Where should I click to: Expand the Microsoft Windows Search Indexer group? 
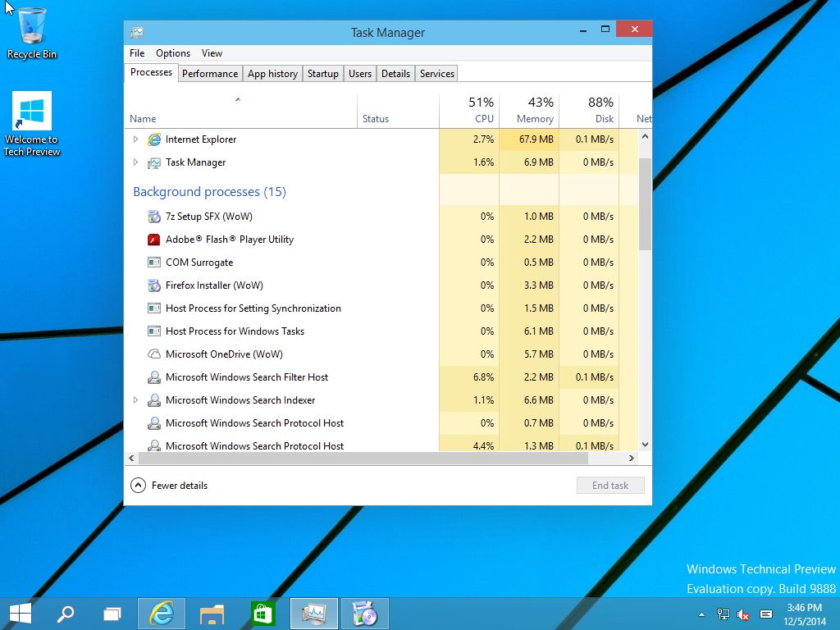pyautogui.click(x=135, y=400)
